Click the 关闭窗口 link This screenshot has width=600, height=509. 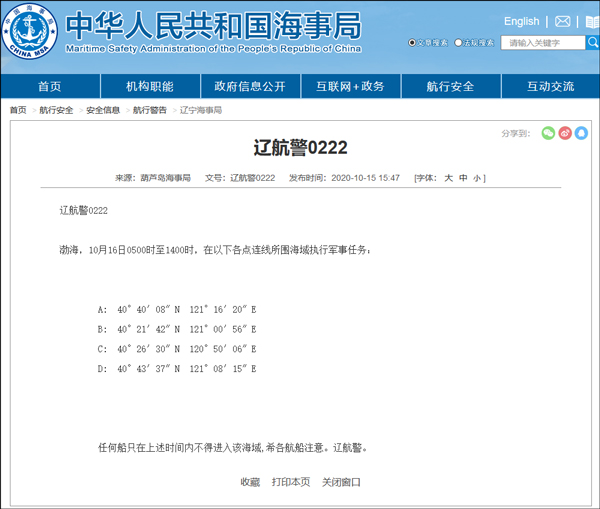[341, 482]
